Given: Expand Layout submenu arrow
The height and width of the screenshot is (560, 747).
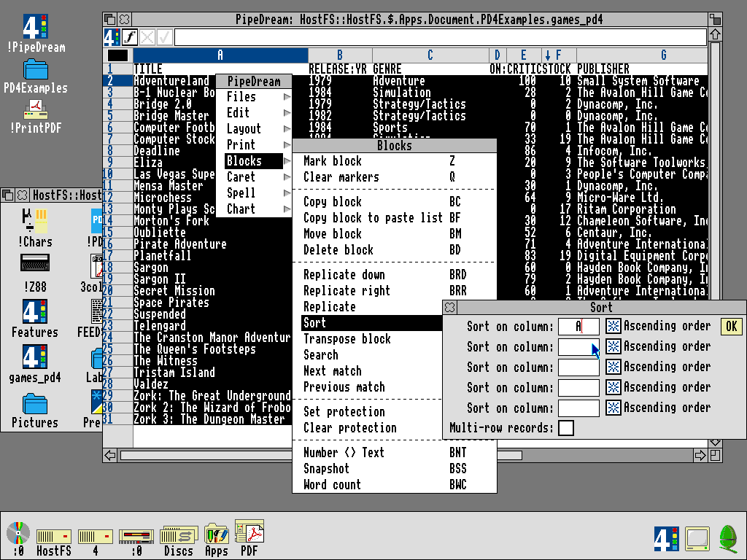Looking at the screenshot, I should click(286, 128).
